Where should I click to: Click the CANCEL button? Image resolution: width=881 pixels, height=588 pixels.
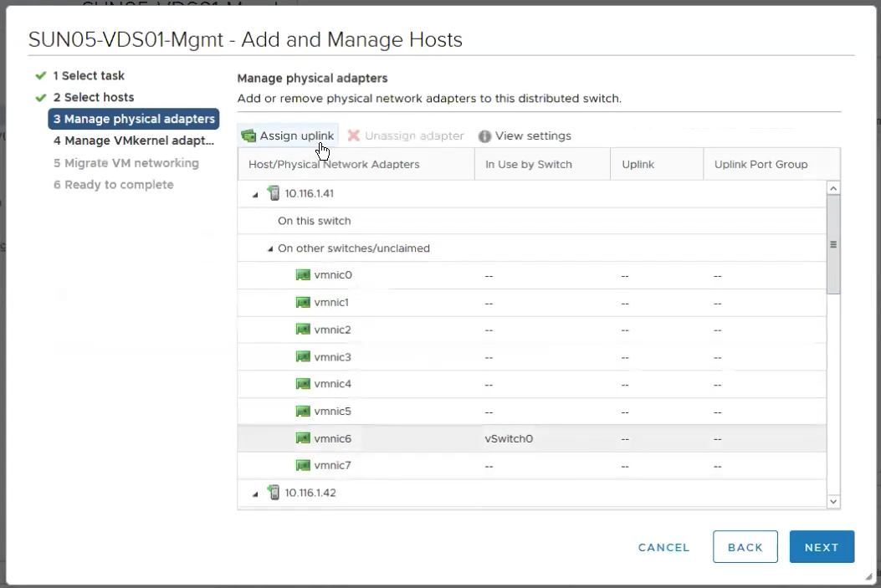[663, 547]
